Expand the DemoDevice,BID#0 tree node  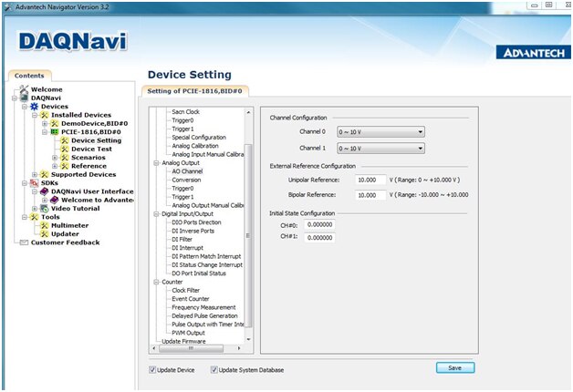click(45, 123)
